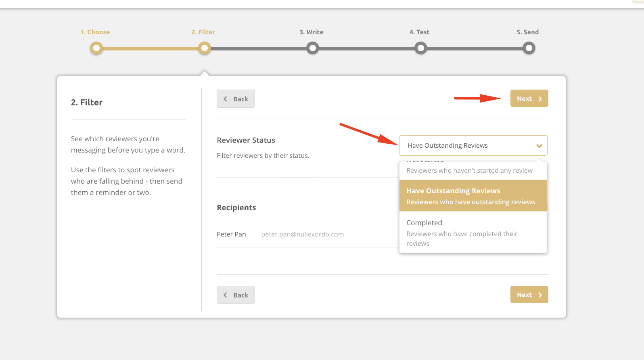Screen dimensions: 644x360
Task: Click the '4. Test' step label
Action: point(420,32)
